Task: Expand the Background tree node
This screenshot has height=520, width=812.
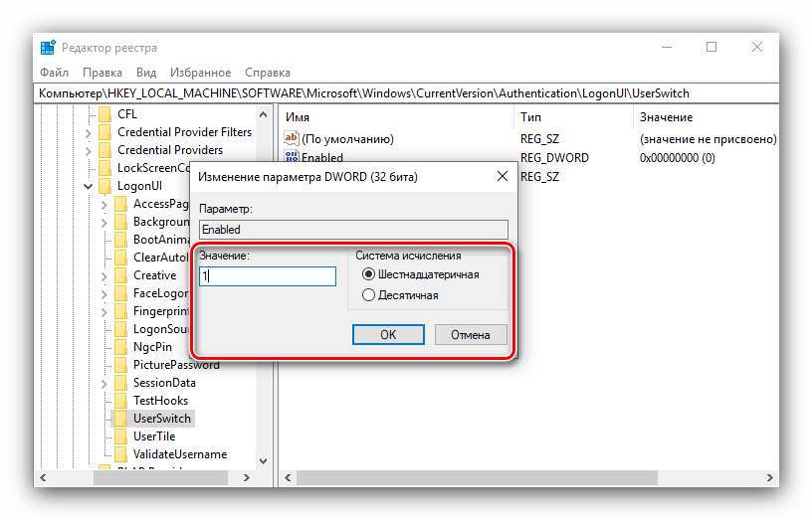Action: (104, 223)
